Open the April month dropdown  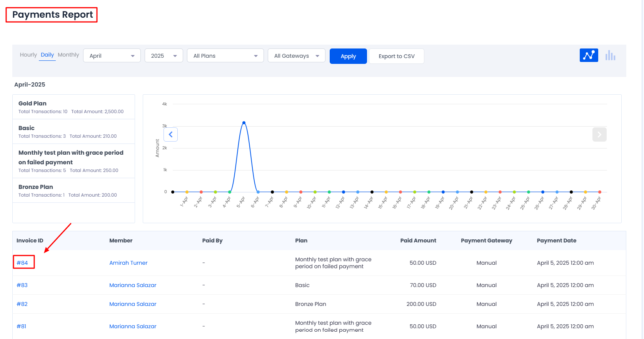click(112, 56)
